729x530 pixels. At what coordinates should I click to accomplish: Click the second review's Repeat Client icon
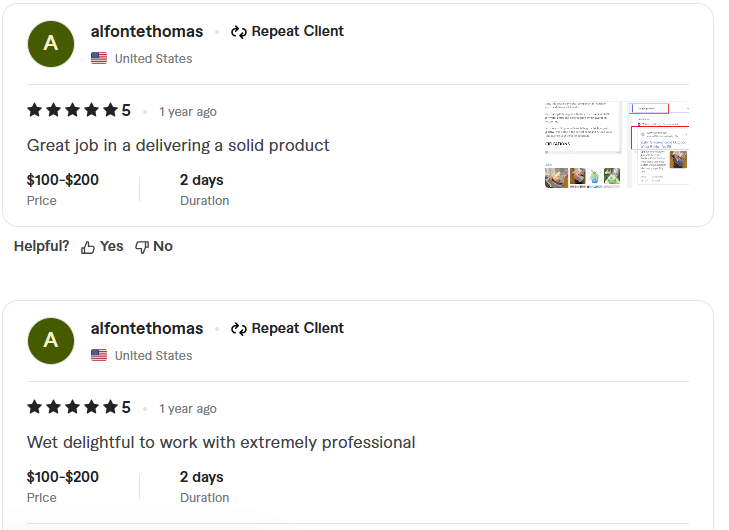238,329
